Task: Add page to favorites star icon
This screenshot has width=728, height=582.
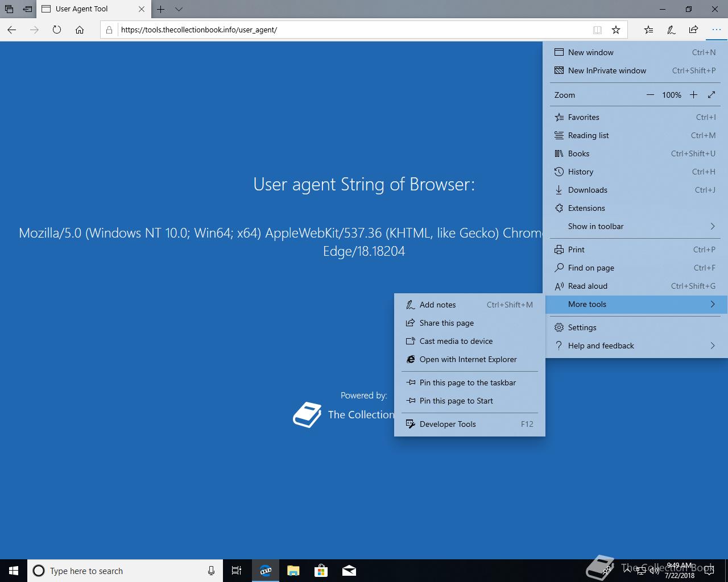Action: (x=616, y=30)
